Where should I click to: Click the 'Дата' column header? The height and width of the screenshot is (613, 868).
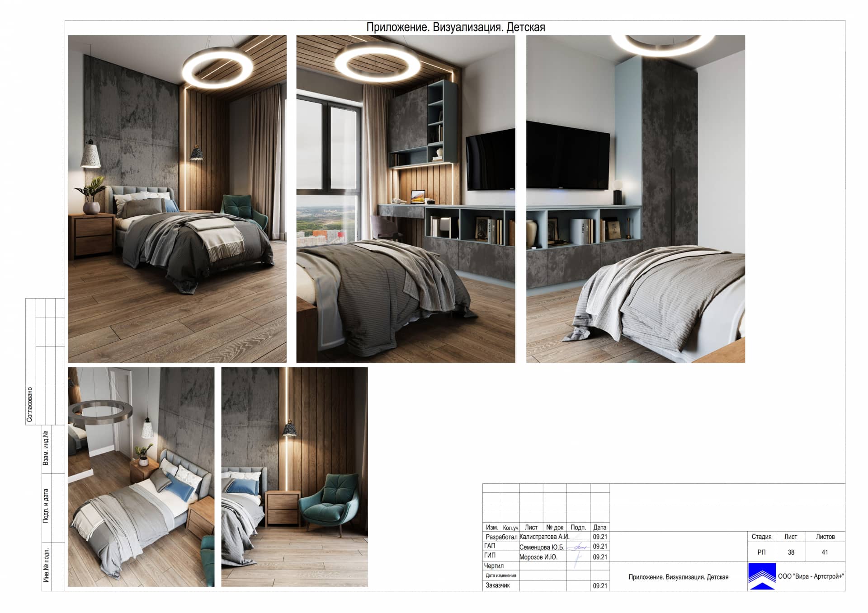[x=600, y=527]
